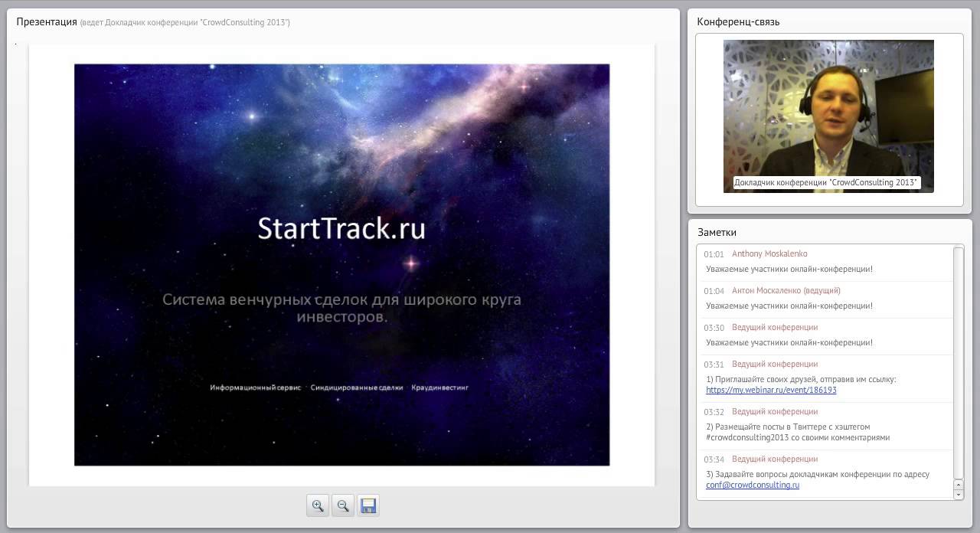Screen dimensions: 980x533
Task: Click the Заметки panel title
Action: (x=717, y=232)
